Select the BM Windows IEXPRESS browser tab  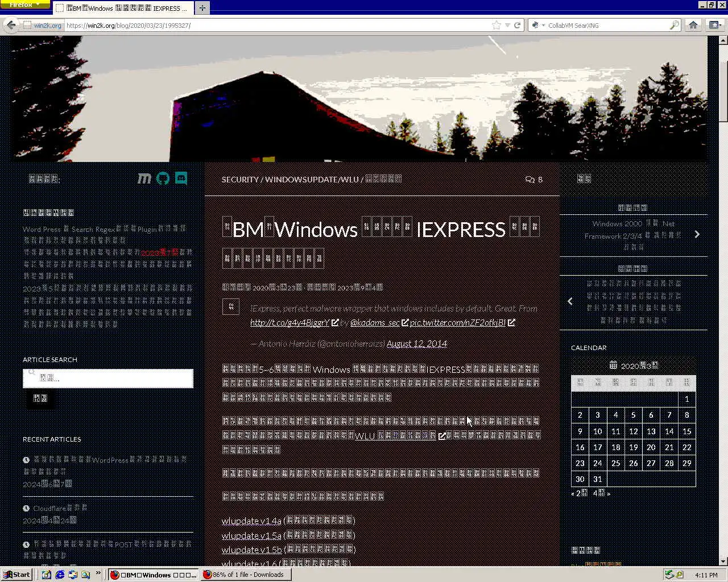pos(123,8)
